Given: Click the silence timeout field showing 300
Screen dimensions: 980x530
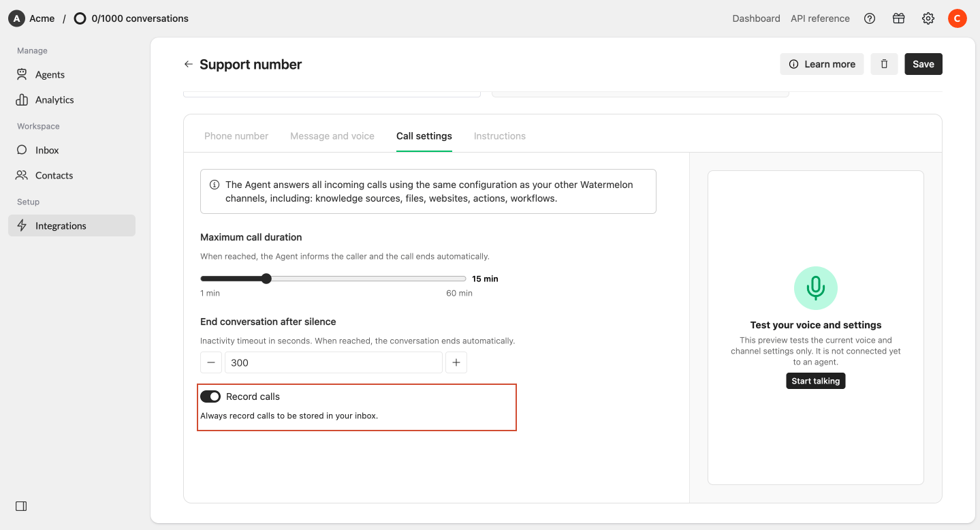Looking at the screenshot, I should click(x=334, y=362).
